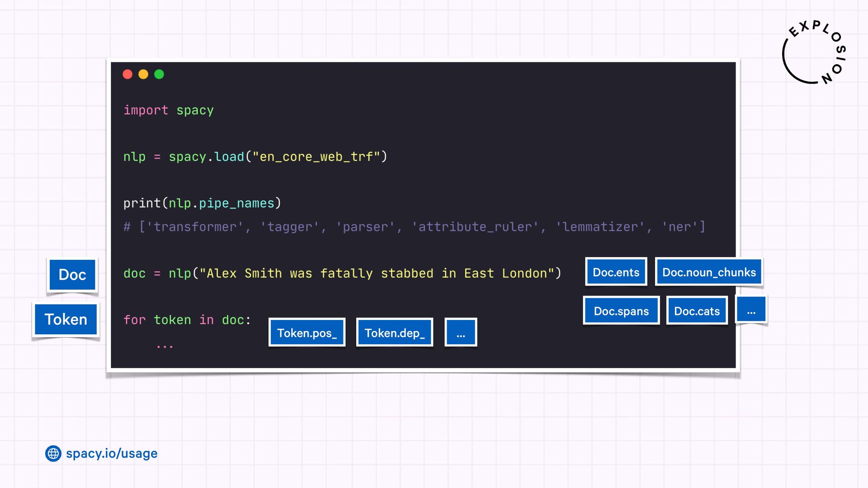868x488 pixels.
Task: Select the Doc.ents tag
Action: point(616,272)
